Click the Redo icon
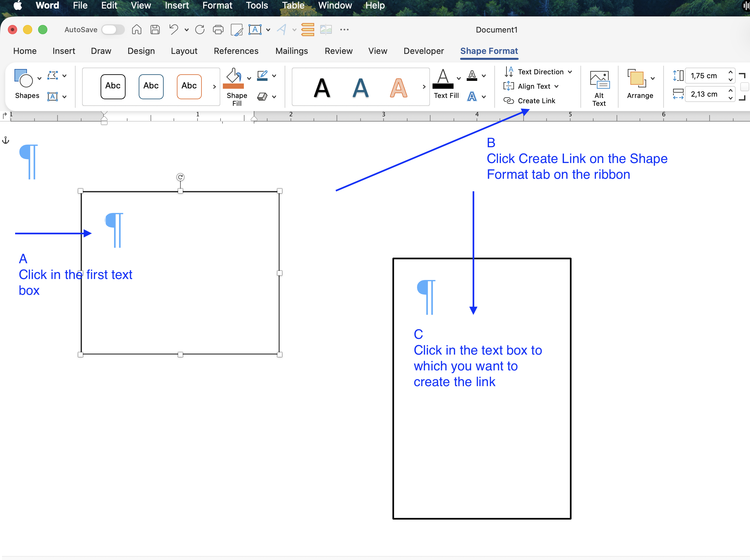Image resolution: width=750 pixels, height=560 pixels. (x=200, y=30)
